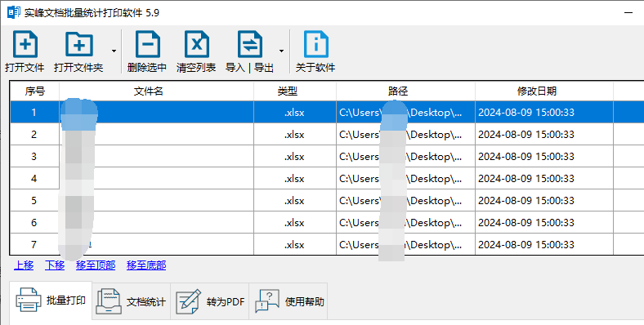Click the 修改日期 column header

tap(544, 91)
